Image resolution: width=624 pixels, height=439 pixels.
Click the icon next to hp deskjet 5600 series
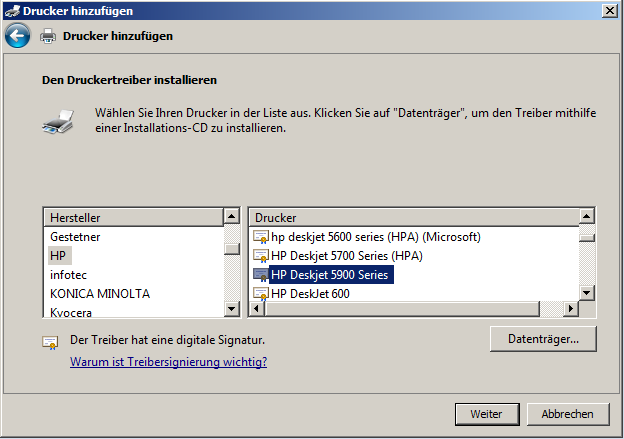pos(260,237)
